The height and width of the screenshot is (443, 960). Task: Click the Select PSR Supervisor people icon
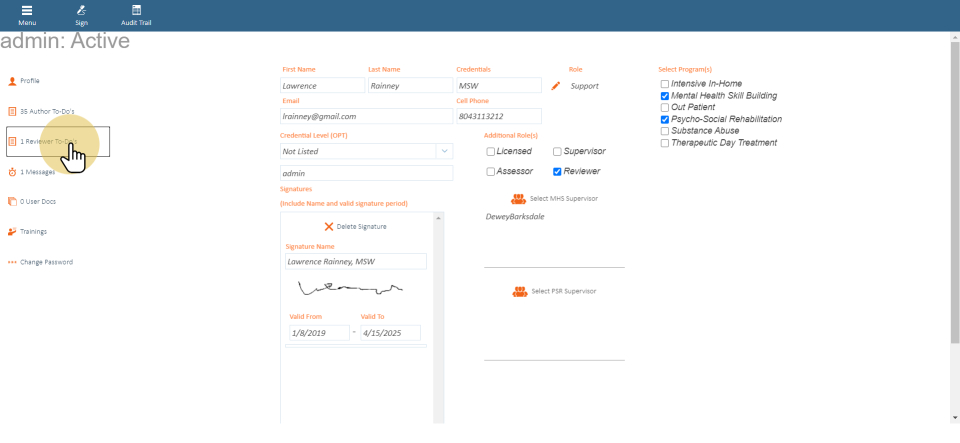[x=519, y=291]
